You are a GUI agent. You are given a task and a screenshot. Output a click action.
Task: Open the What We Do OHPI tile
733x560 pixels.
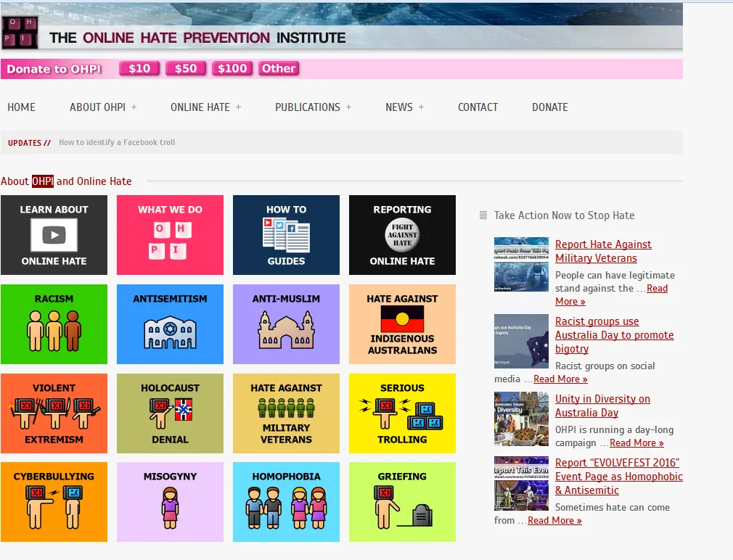[170, 235]
